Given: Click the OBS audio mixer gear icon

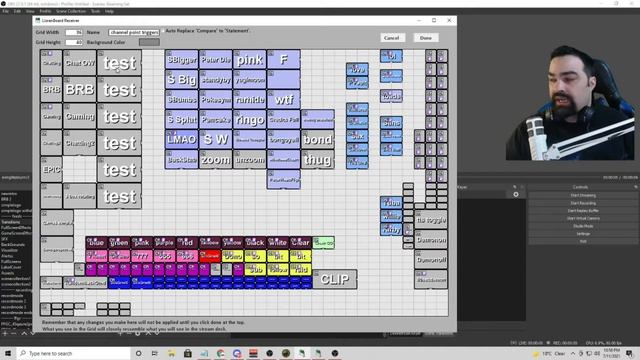Looking at the screenshot, I should (x=516, y=195).
